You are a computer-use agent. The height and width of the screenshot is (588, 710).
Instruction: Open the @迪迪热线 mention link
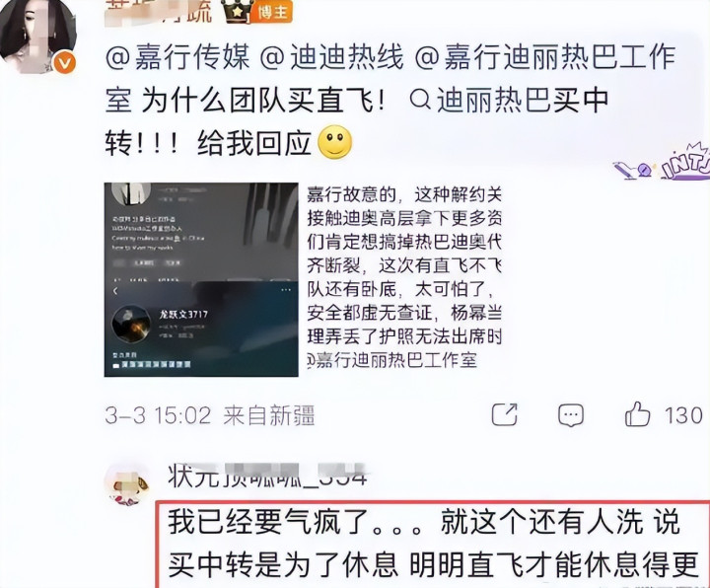coord(332,58)
